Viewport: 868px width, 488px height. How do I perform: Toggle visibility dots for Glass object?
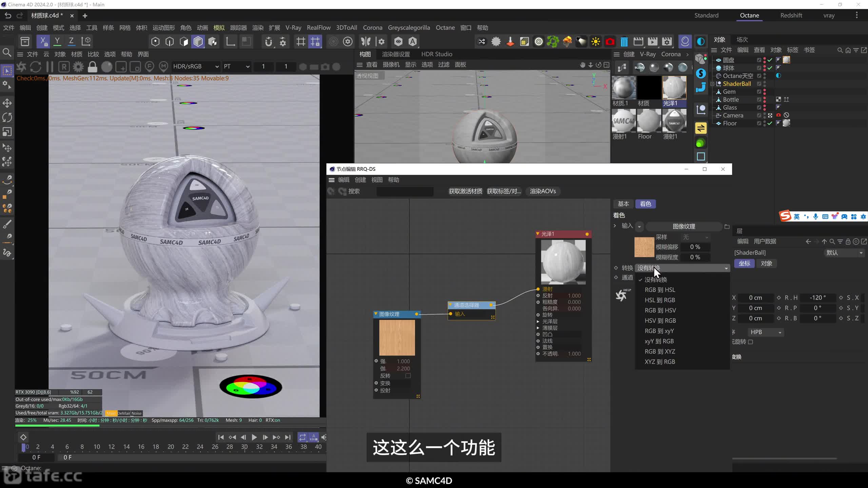[765, 107]
